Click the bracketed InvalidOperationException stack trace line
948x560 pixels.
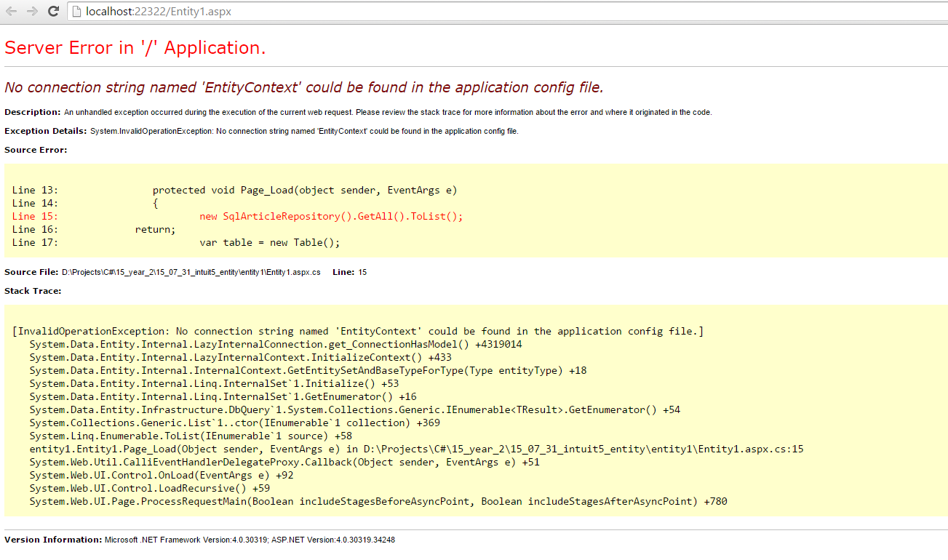tap(358, 332)
